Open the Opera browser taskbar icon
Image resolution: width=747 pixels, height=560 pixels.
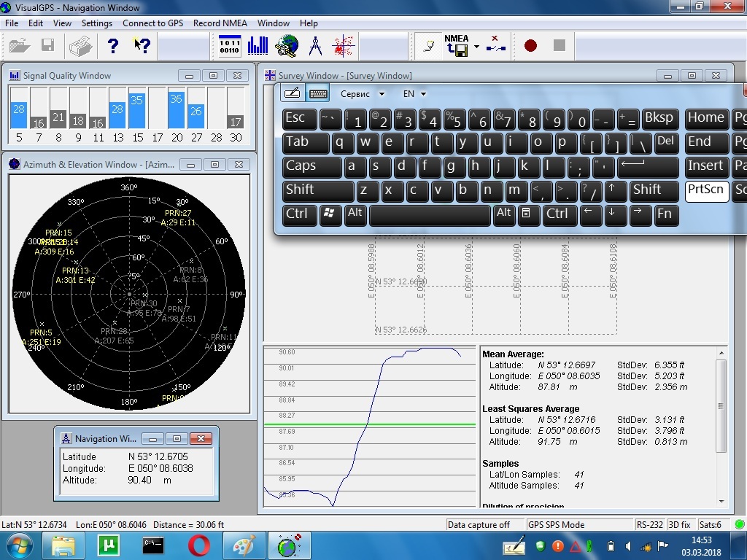pos(198,545)
